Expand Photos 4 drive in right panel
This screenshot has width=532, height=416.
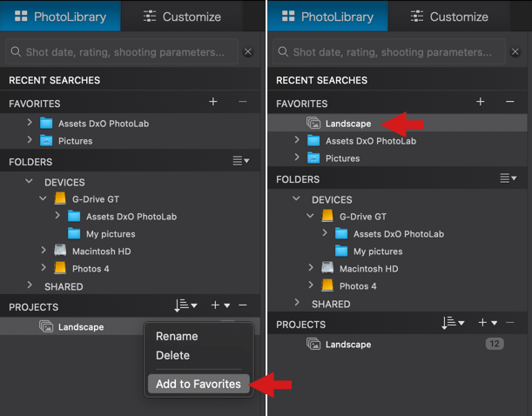[x=311, y=285]
